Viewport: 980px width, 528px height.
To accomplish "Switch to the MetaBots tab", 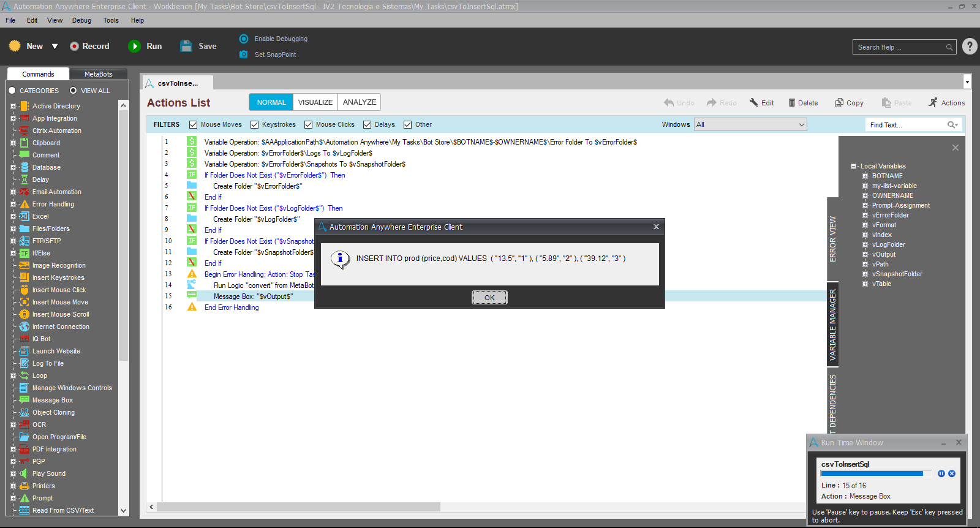I will [99, 74].
